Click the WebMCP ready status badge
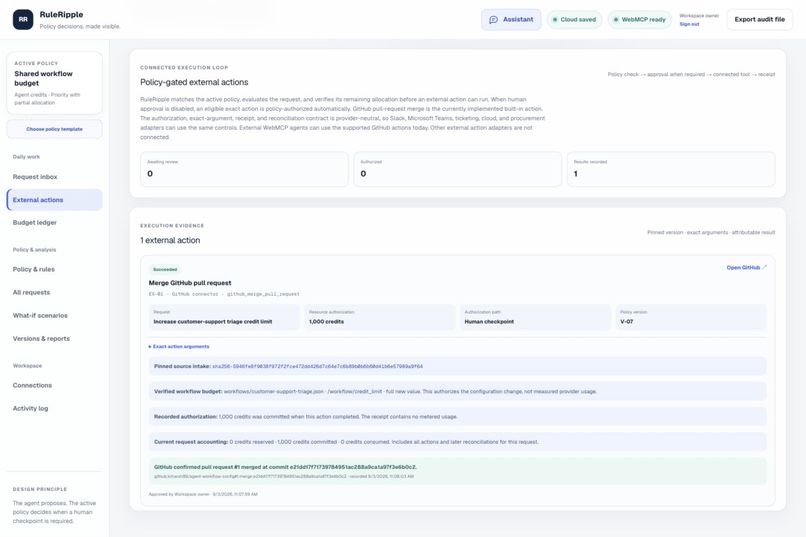 click(x=639, y=20)
